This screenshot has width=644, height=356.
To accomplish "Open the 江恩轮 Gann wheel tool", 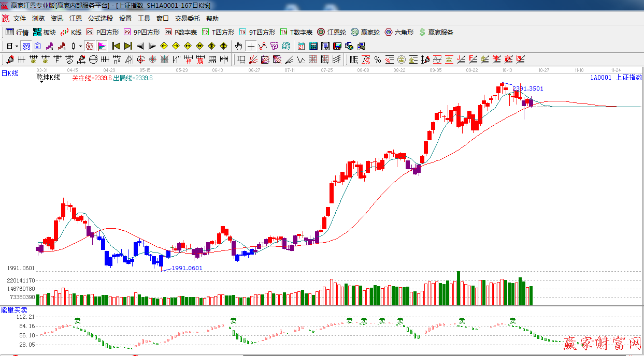I will point(331,32).
